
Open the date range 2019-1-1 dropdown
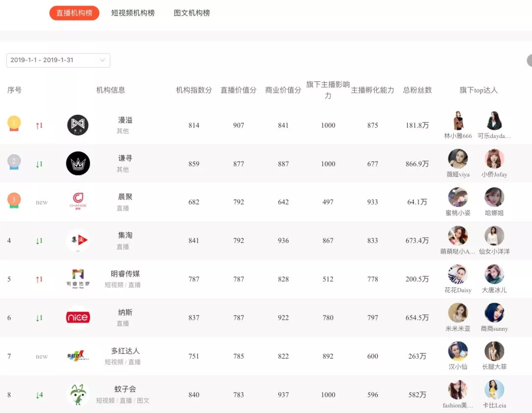point(58,60)
